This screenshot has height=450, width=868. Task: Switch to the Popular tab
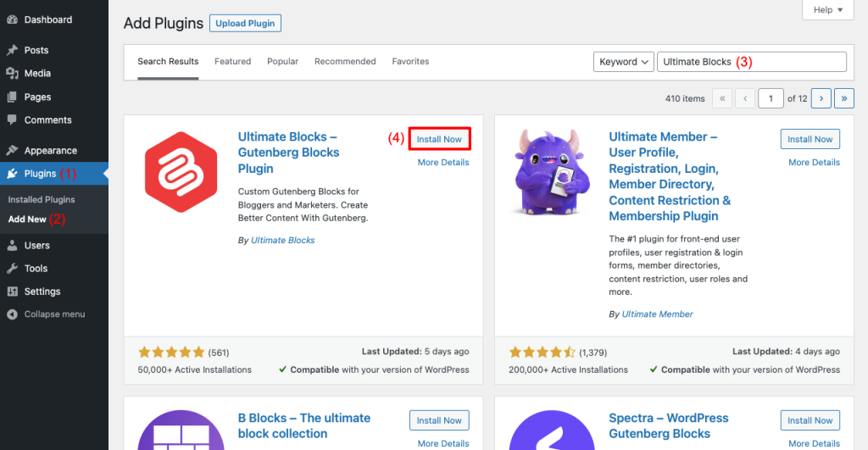point(282,62)
